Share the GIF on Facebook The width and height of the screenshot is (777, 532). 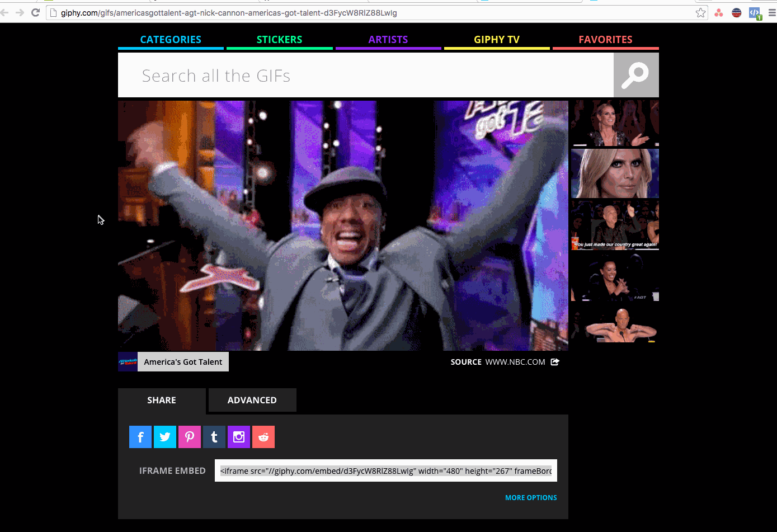(140, 437)
